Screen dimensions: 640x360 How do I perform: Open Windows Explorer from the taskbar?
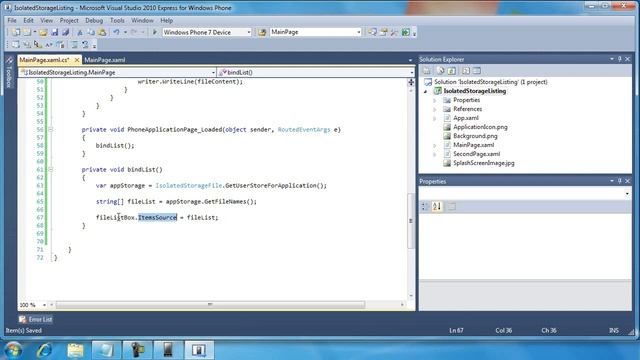[75, 350]
